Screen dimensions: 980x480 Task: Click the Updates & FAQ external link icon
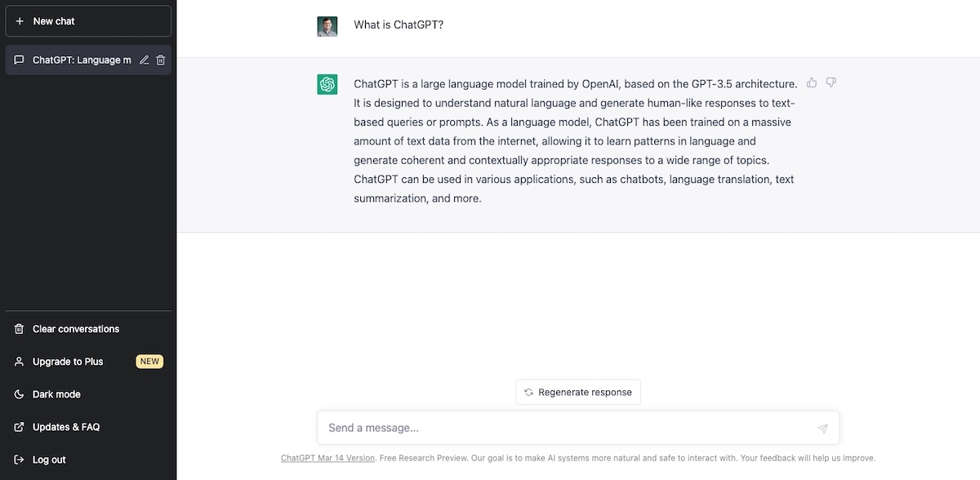(x=18, y=427)
